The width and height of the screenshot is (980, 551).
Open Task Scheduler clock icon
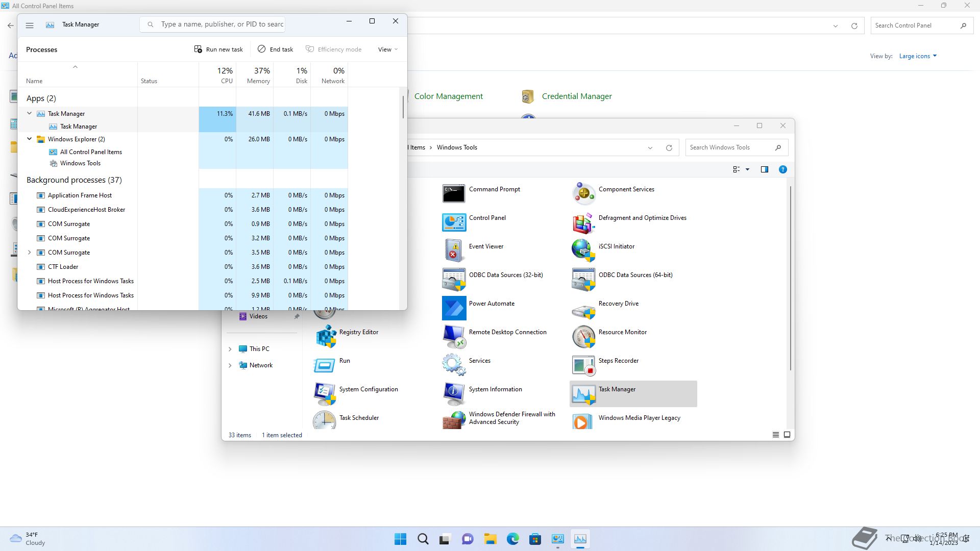click(x=325, y=420)
